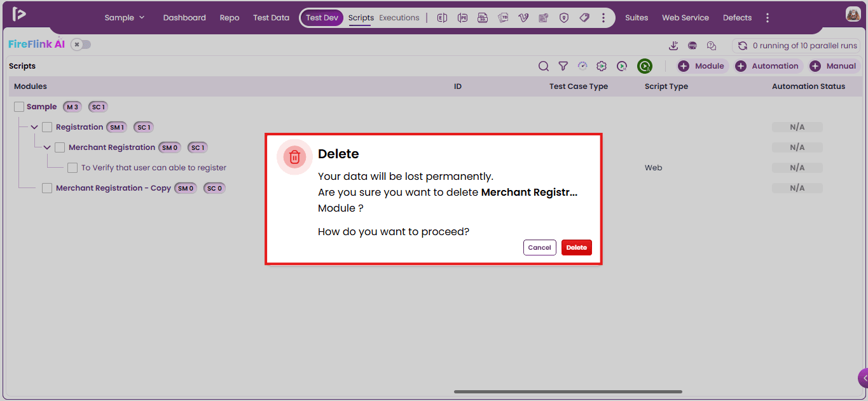
Task: Click the shield location icon
Action: (564, 18)
